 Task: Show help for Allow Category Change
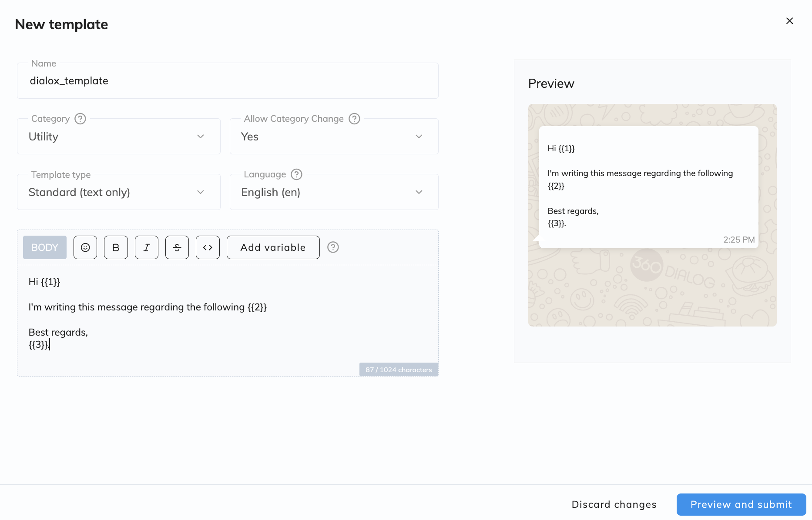pos(355,119)
